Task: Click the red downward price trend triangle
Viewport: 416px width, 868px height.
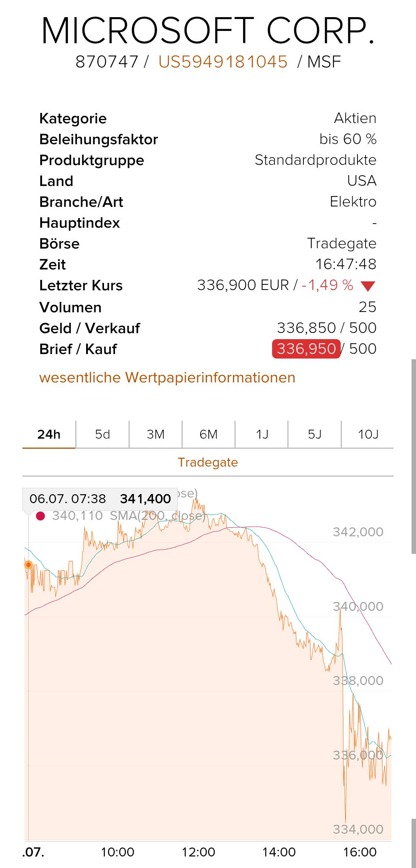Action: coord(368,286)
